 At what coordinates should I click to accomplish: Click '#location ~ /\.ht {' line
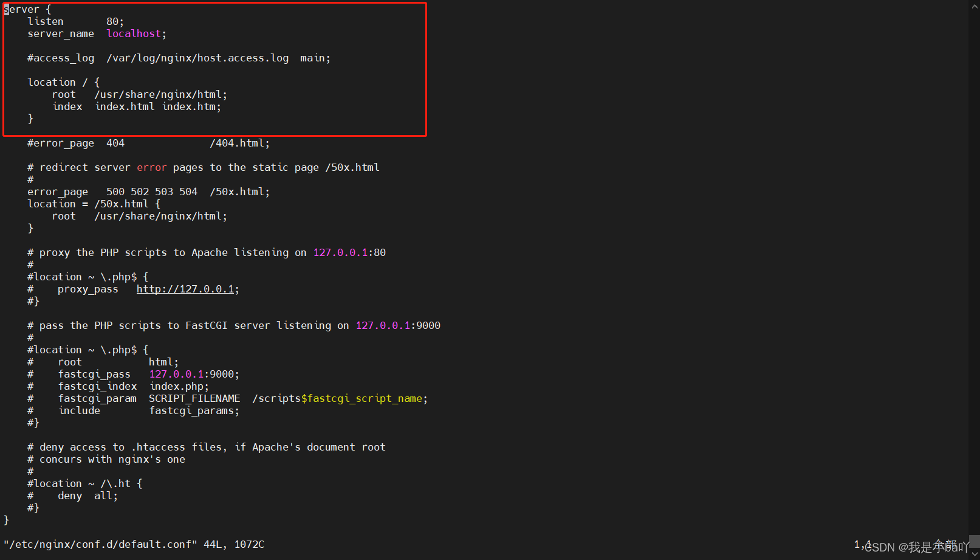click(85, 484)
